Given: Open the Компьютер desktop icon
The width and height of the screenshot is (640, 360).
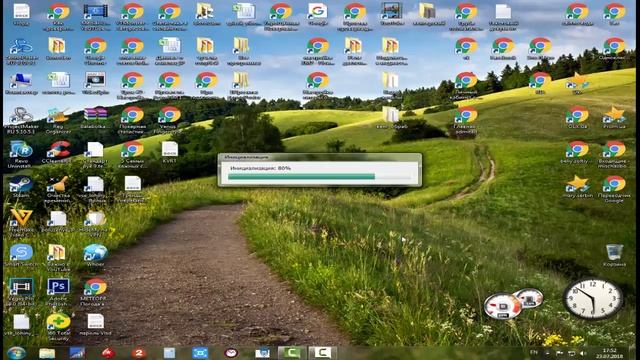Looking at the screenshot, I should click(21, 83).
